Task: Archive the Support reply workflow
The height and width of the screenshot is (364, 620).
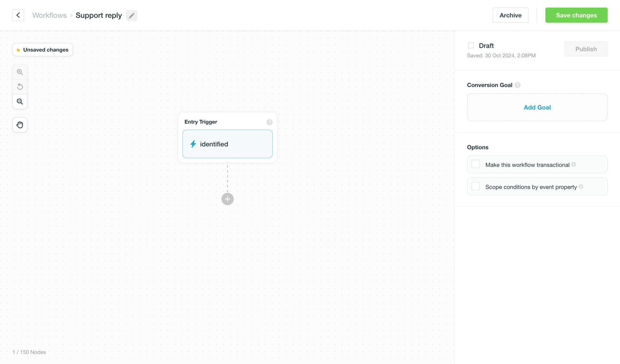Action: click(x=510, y=15)
